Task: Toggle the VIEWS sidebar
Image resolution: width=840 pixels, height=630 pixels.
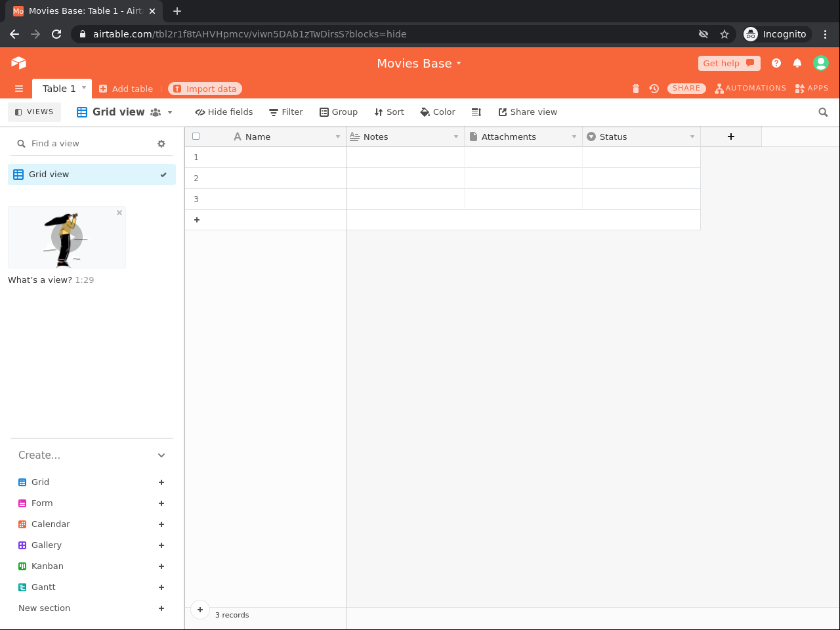Action: click(34, 112)
